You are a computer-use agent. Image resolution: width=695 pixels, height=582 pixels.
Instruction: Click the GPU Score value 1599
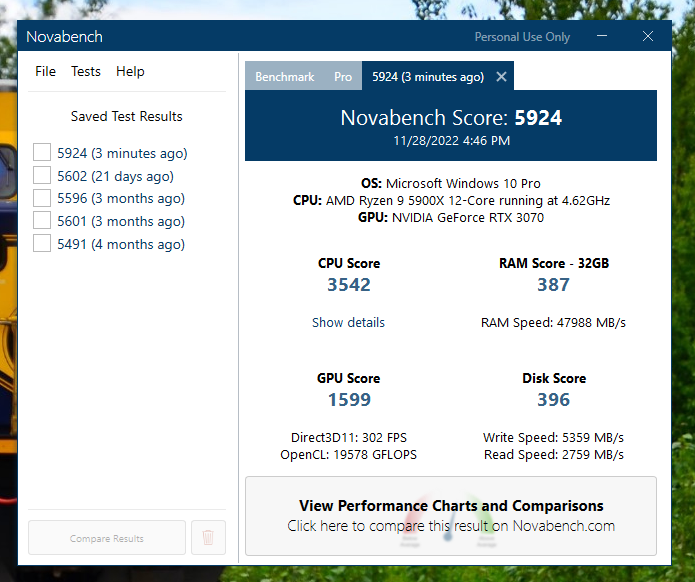pyautogui.click(x=349, y=400)
